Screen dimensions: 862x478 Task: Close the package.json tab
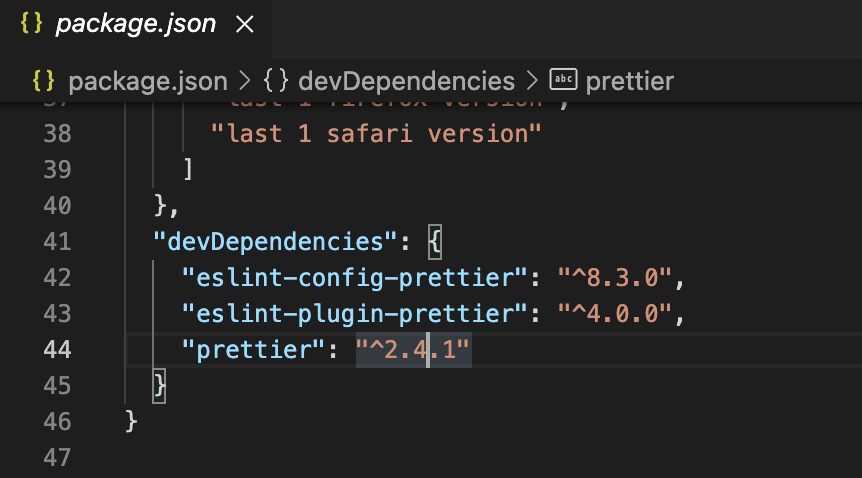coord(245,24)
